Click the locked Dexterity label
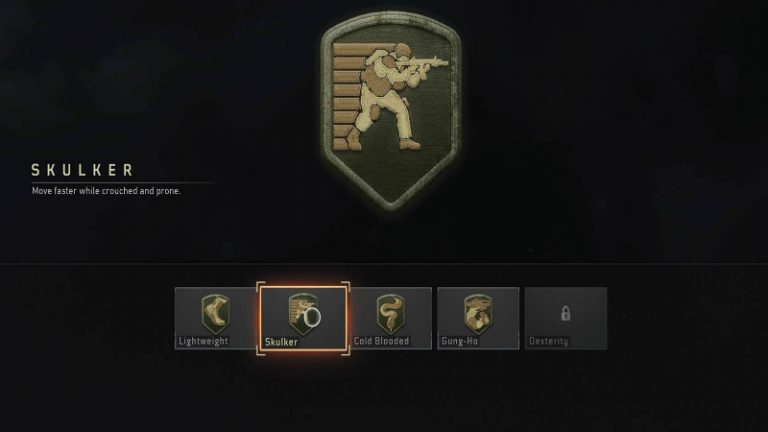This screenshot has height=432, width=768. [x=549, y=341]
